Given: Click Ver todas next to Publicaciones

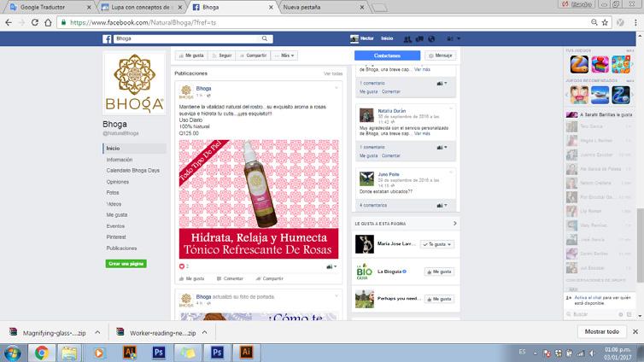Looking at the screenshot, I should [x=333, y=73].
